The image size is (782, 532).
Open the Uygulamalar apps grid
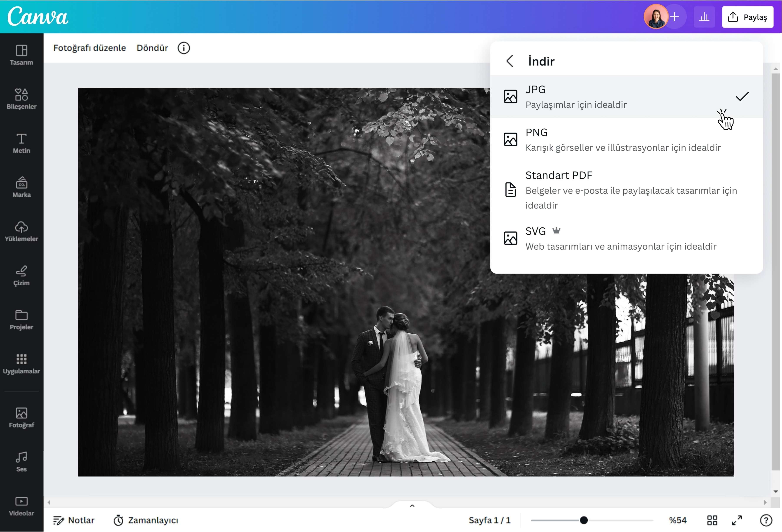click(21, 364)
